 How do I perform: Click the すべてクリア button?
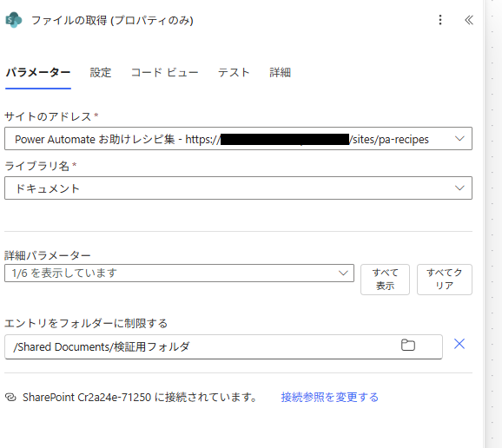[445, 280]
